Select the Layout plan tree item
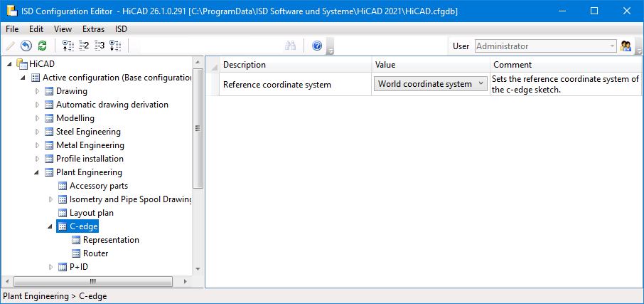Image resolution: width=644 pixels, height=304 pixels. 92,213
